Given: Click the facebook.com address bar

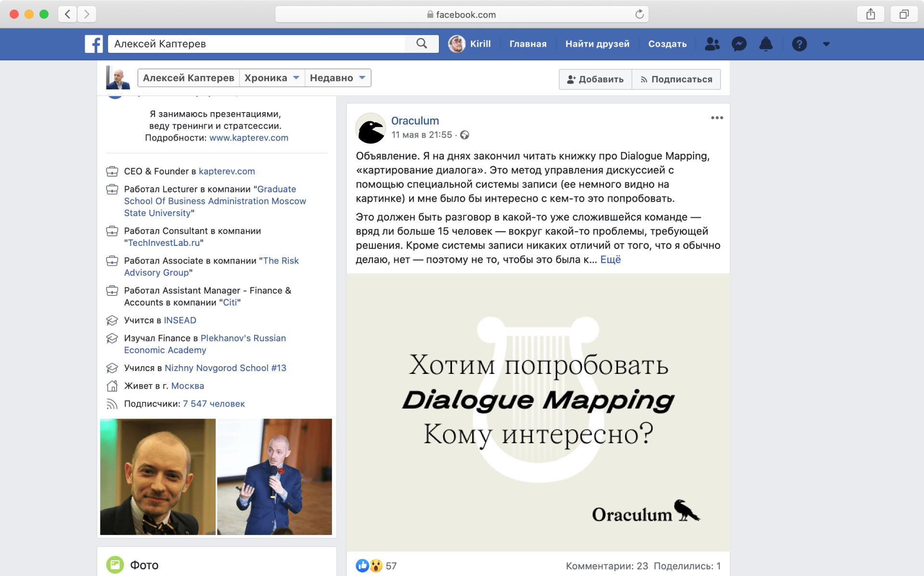Looking at the screenshot, I should tap(461, 14).
